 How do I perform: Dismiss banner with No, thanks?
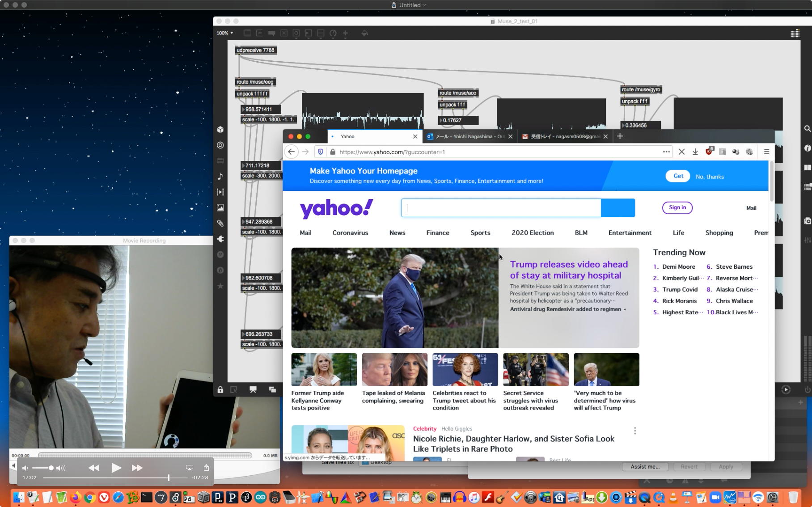point(710,177)
